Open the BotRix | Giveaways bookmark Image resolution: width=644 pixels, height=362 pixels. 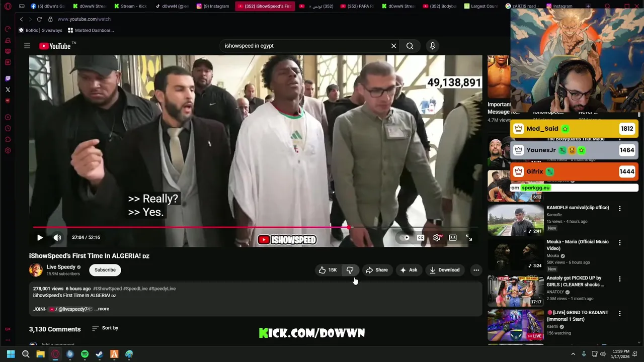[40, 30]
